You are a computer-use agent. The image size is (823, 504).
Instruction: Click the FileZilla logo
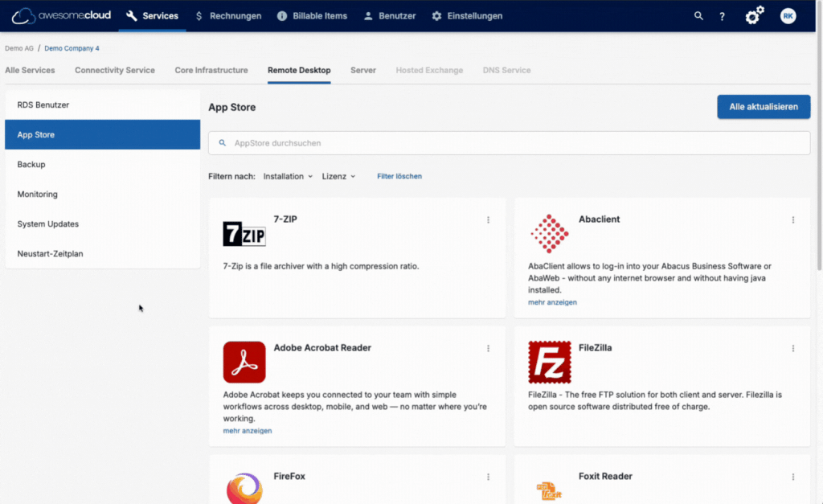550,363
